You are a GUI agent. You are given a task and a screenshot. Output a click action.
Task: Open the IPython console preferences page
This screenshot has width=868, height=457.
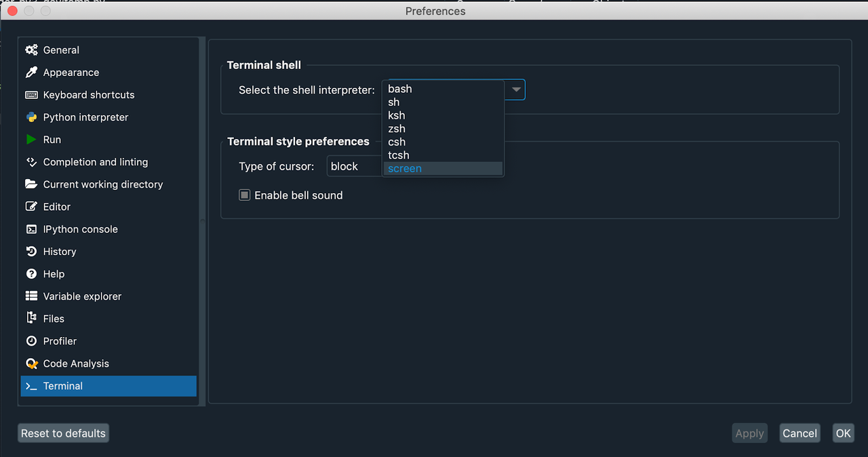80,229
